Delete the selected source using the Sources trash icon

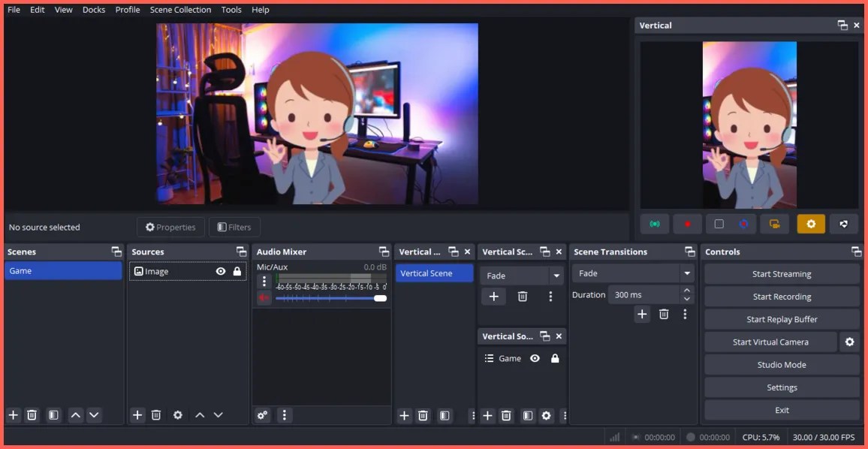[x=156, y=415]
